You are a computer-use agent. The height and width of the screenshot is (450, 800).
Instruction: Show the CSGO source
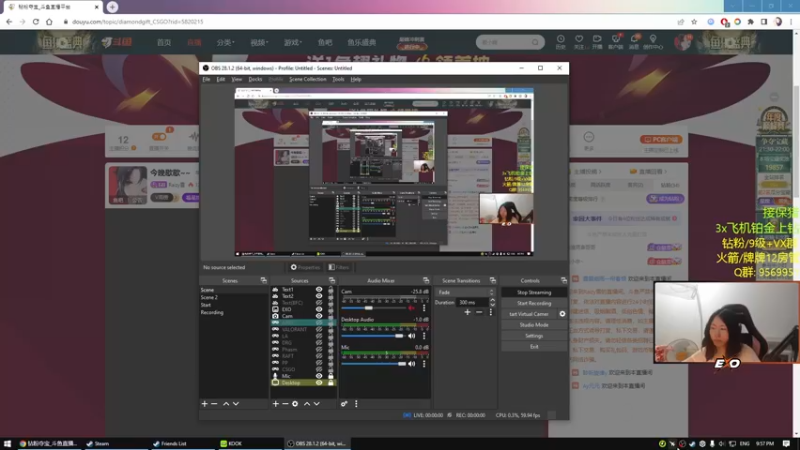tap(319, 369)
